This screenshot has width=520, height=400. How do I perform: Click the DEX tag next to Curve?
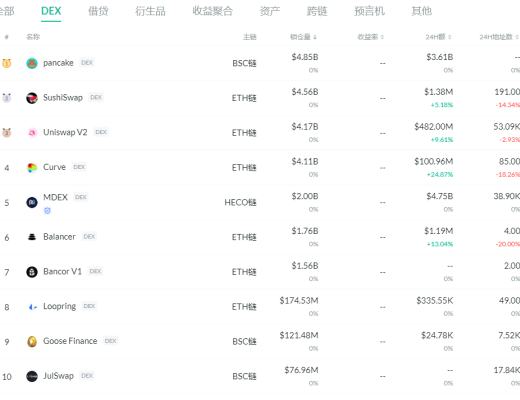point(79,167)
